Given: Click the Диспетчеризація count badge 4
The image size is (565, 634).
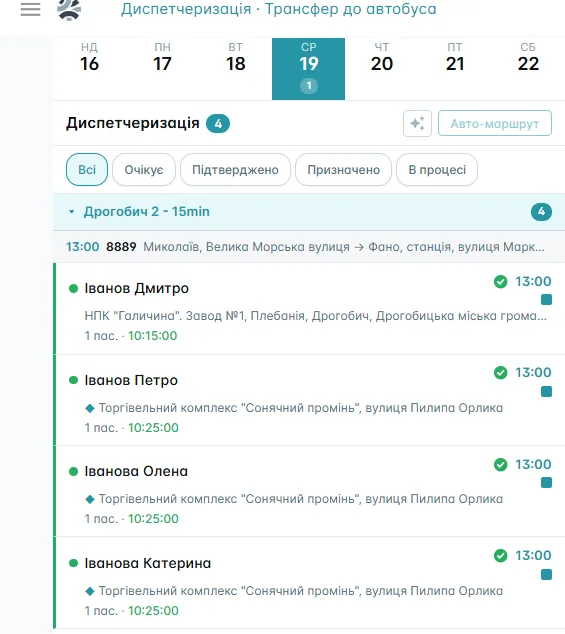Looking at the screenshot, I should point(218,124).
